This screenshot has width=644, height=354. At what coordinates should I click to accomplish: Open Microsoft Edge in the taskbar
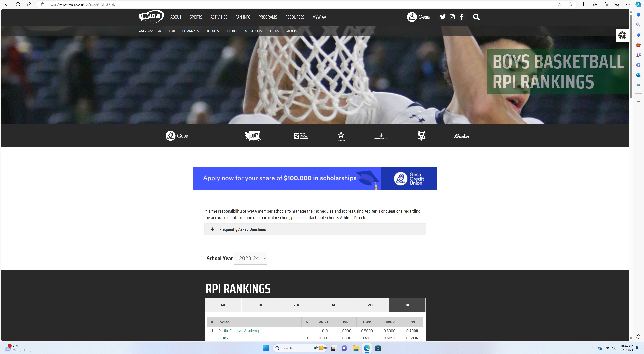coord(367,348)
